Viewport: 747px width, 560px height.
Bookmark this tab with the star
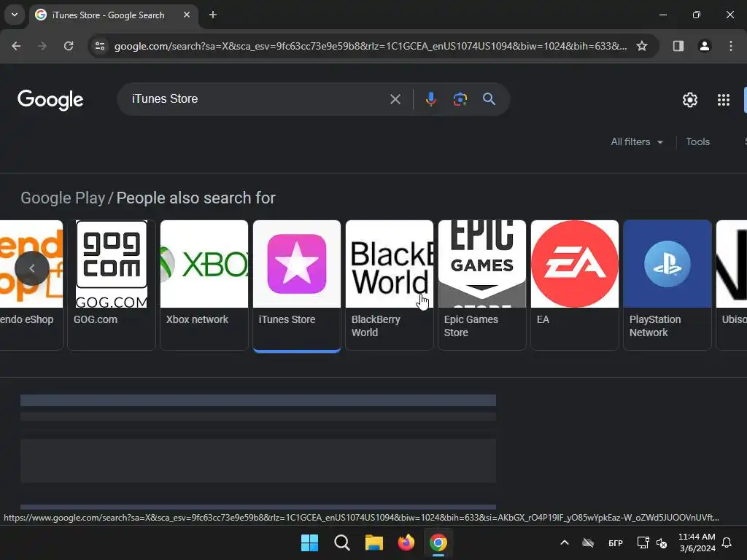(x=642, y=46)
